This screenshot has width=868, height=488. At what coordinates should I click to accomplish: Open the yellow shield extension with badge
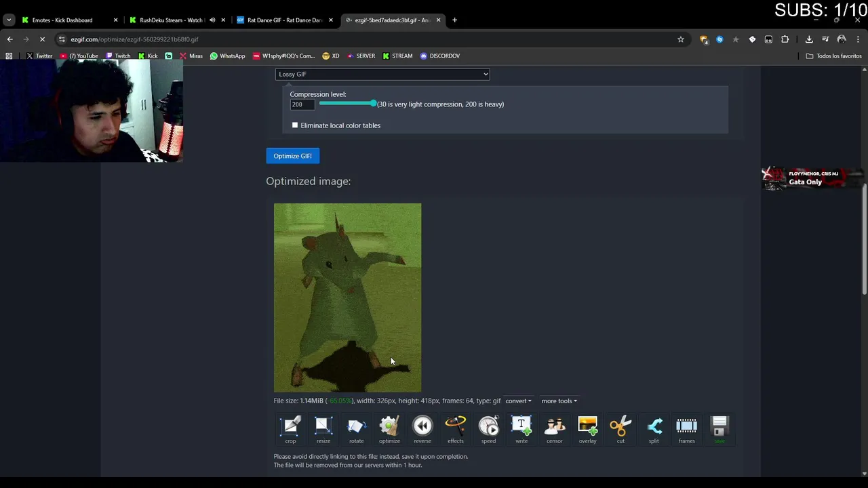coord(703,39)
